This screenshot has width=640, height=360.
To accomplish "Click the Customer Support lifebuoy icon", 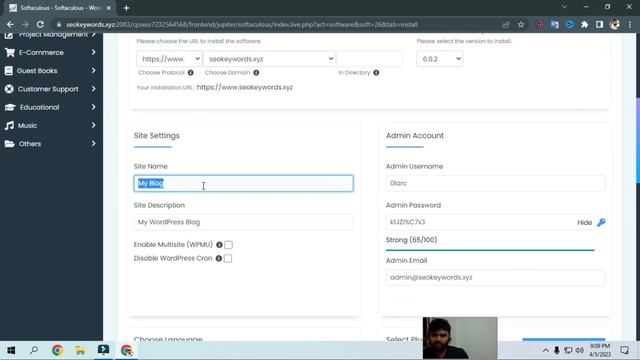I will click(9, 89).
